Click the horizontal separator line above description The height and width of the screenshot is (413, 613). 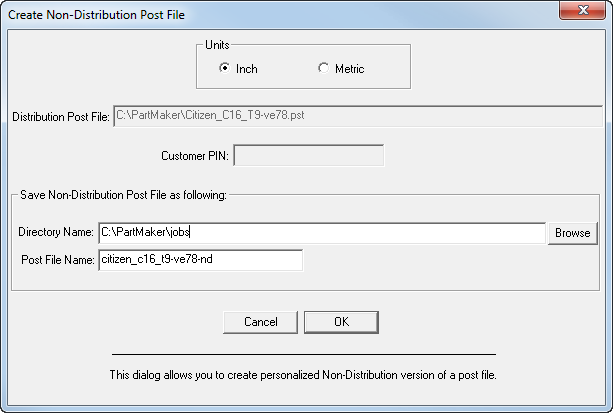pos(303,355)
